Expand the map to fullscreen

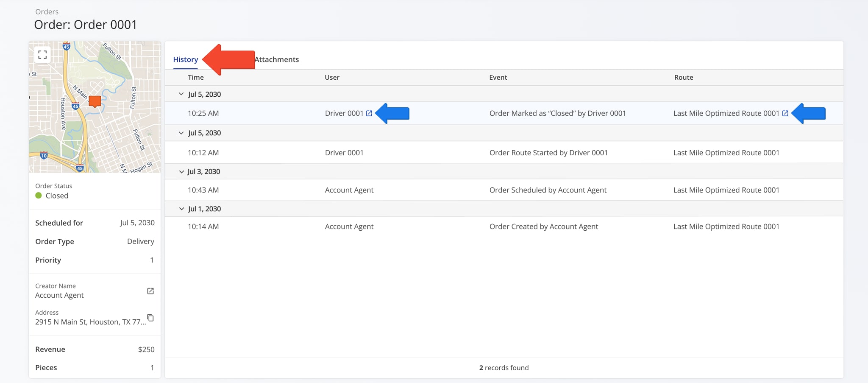tap(42, 55)
